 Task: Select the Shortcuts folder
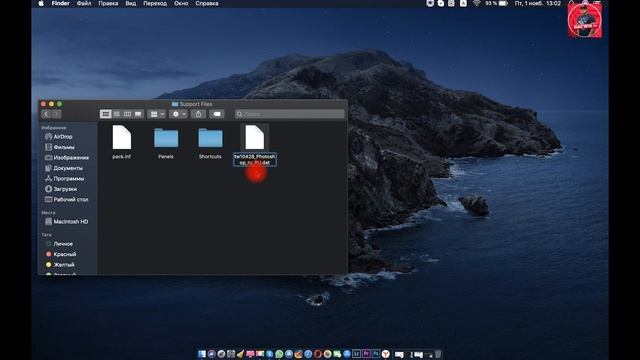[x=210, y=138]
